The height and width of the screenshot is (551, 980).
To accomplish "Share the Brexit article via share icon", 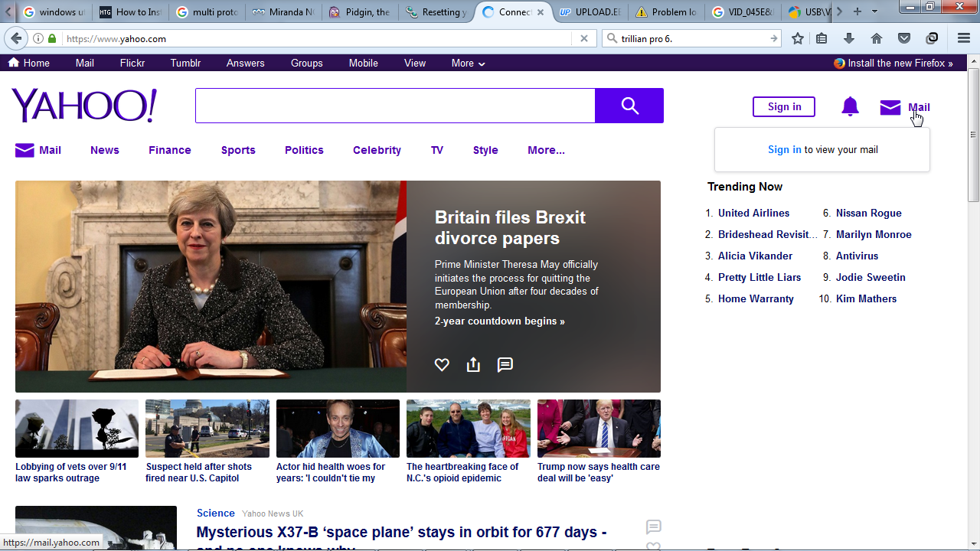I will (473, 365).
